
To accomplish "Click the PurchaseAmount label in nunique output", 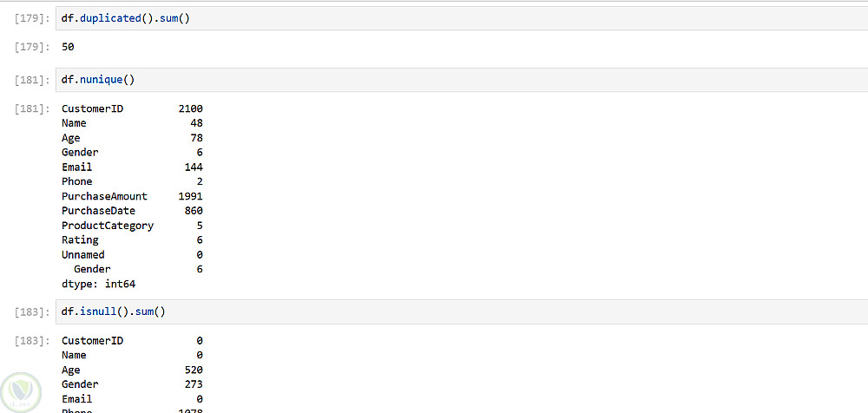I will tap(104, 196).
